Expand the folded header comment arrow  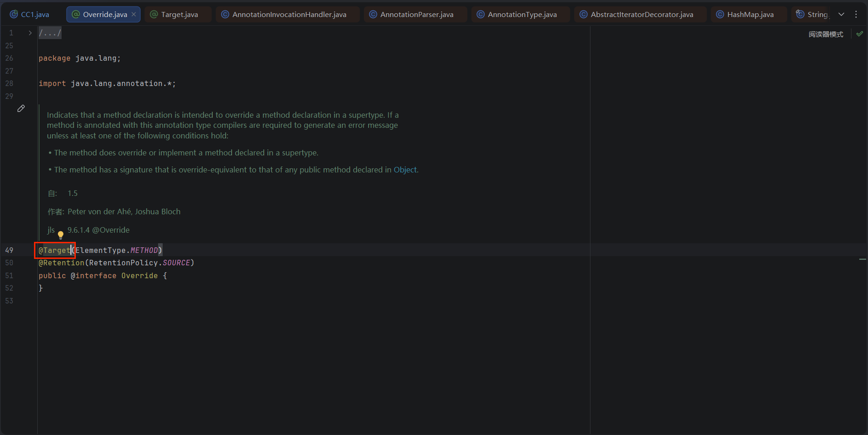click(x=30, y=33)
